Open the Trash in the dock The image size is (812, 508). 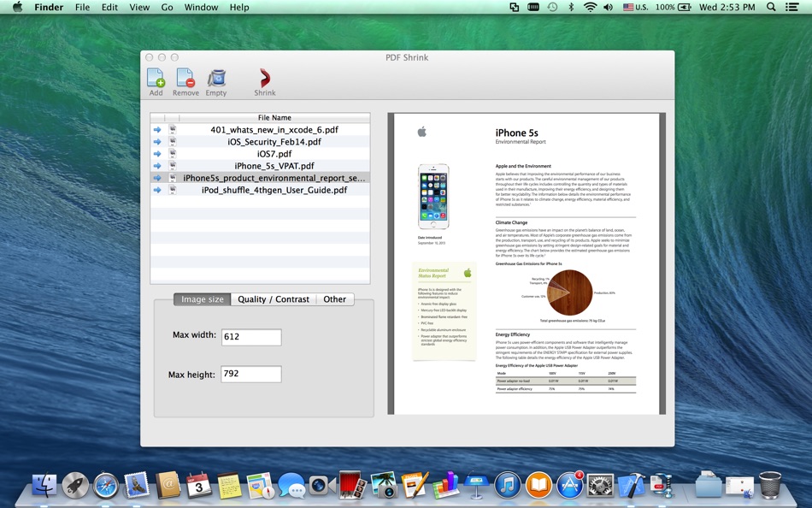[x=770, y=486]
